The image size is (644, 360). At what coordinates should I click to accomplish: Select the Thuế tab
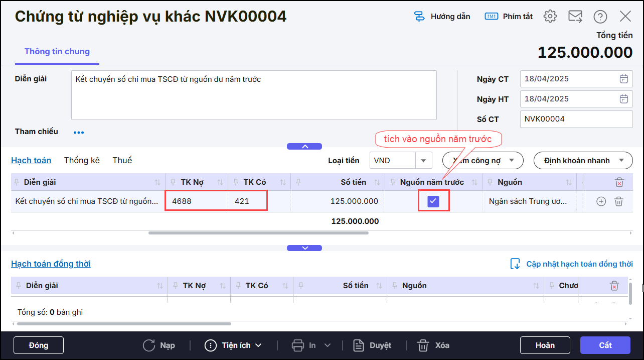pos(122,161)
